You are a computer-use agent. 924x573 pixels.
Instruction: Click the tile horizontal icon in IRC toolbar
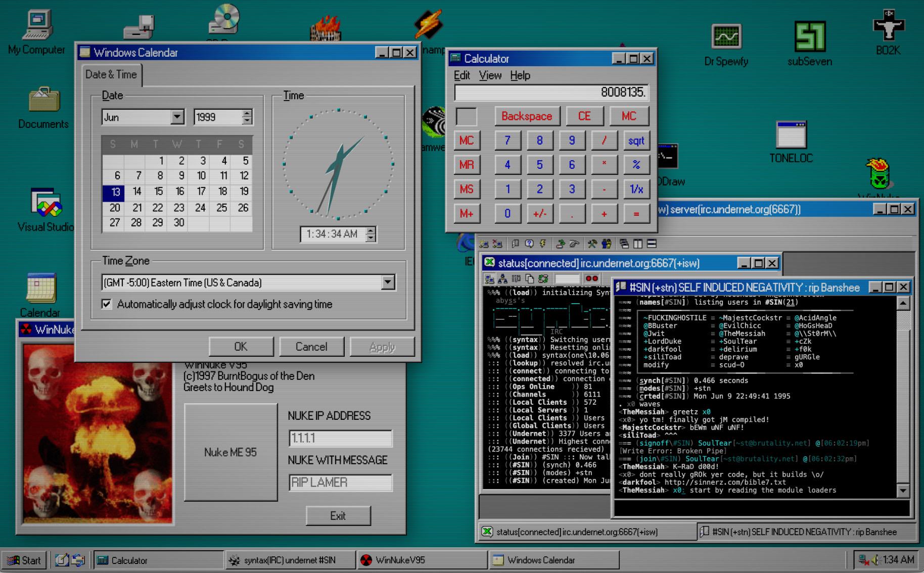(652, 244)
